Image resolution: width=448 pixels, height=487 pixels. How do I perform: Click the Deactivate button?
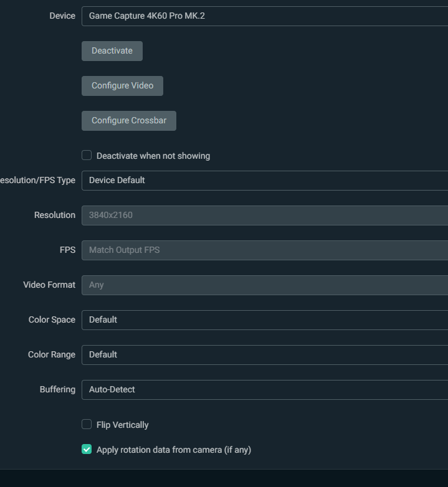(112, 51)
